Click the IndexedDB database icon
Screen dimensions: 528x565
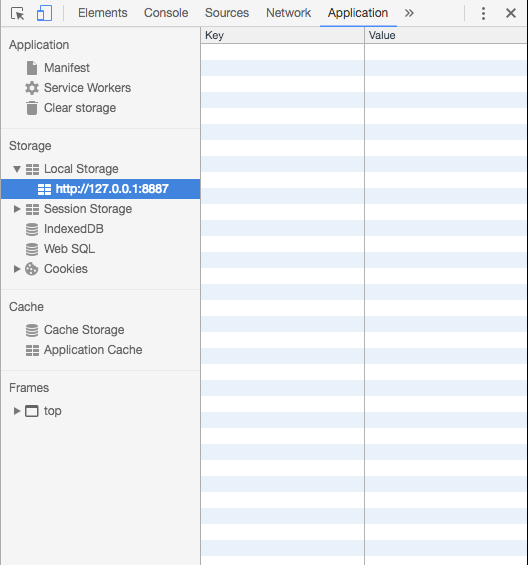point(32,229)
